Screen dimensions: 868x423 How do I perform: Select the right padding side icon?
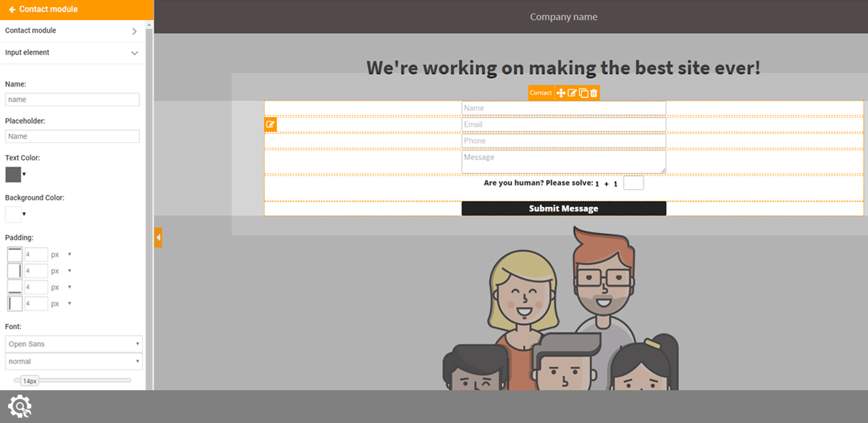[15, 271]
